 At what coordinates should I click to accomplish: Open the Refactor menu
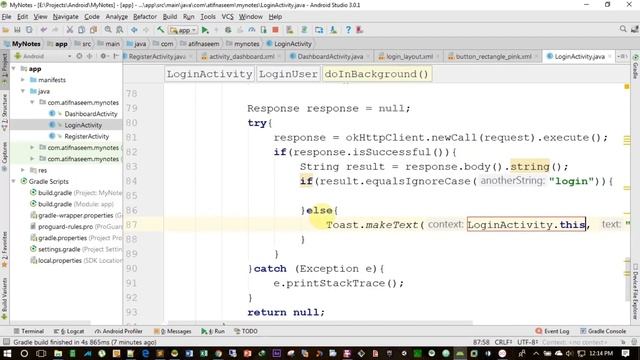coord(145,17)
